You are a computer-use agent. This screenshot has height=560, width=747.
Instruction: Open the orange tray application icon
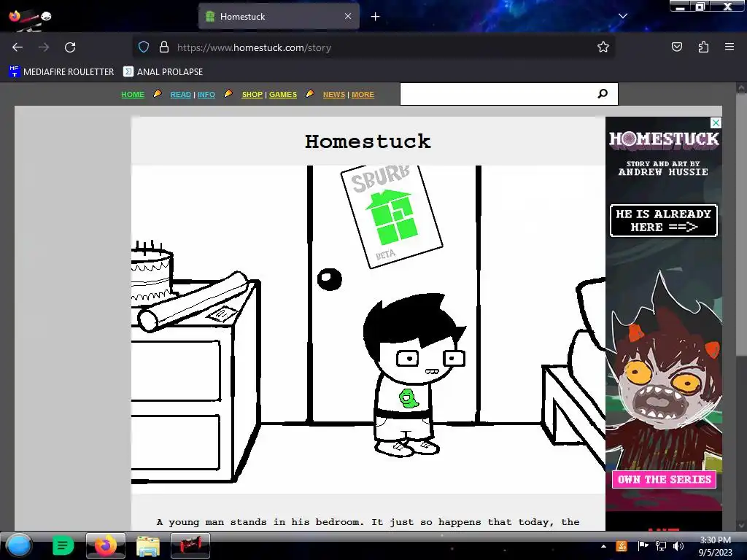[622, 546]
